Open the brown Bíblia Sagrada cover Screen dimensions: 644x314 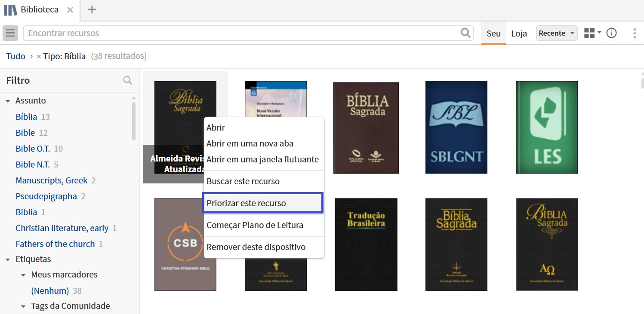click(366, 128)
